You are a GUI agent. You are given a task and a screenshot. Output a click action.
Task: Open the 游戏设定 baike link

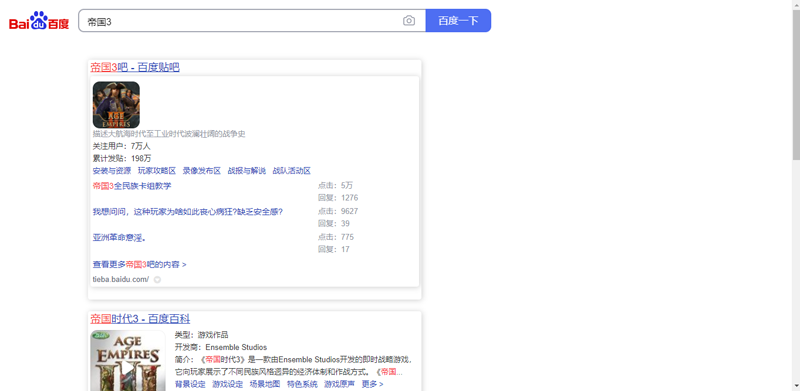(x=228, y=384)
